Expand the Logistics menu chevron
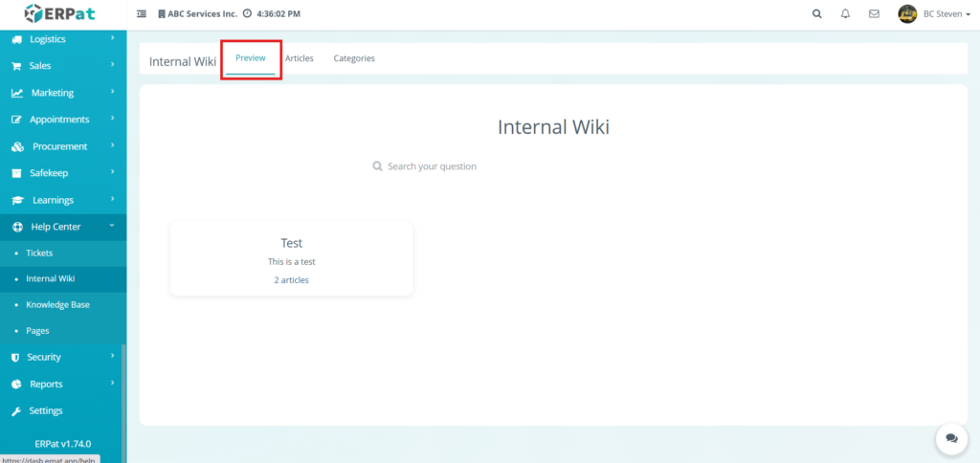The image size is (980, 463). click(x=113, y=38)
